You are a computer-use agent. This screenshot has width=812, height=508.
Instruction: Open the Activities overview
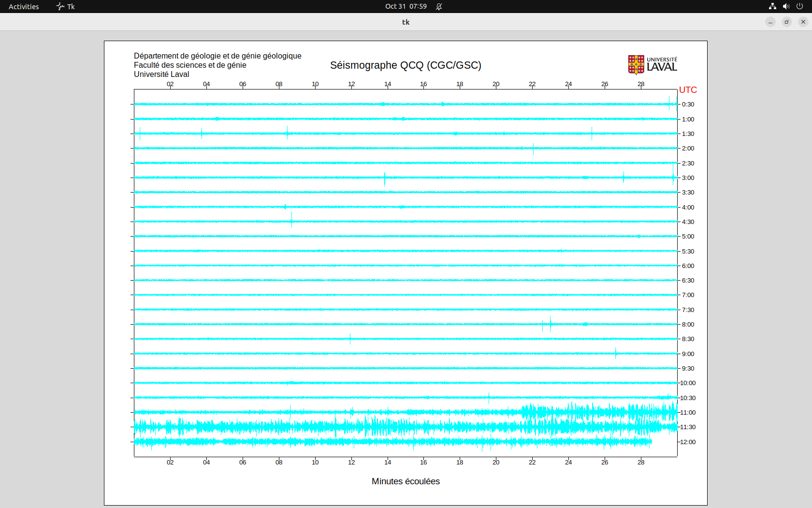(24, 6)
